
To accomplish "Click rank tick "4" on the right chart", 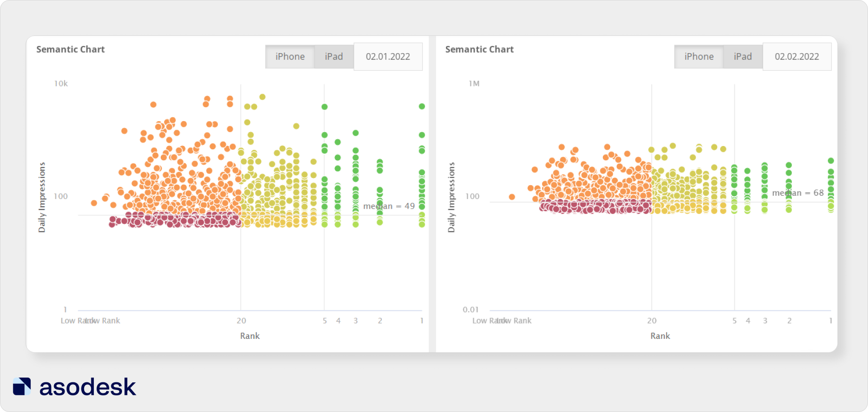I will click(x=748, y=321).
